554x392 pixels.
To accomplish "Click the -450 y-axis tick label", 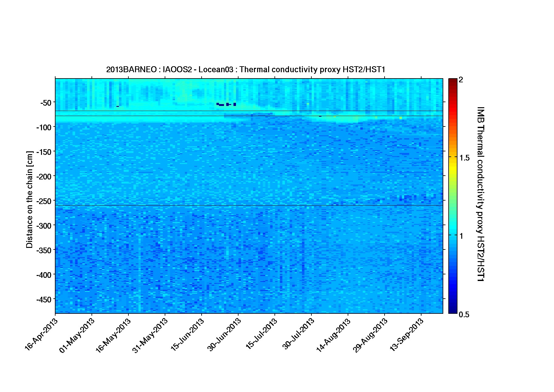I will point(44,299).
